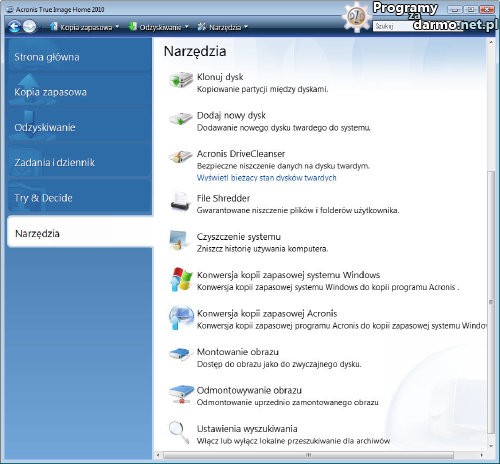Image resolution: width=500 pixels, height=464 pixels.
Task: Open Odmontowywanie obrazu link
Action: [249, 390]
